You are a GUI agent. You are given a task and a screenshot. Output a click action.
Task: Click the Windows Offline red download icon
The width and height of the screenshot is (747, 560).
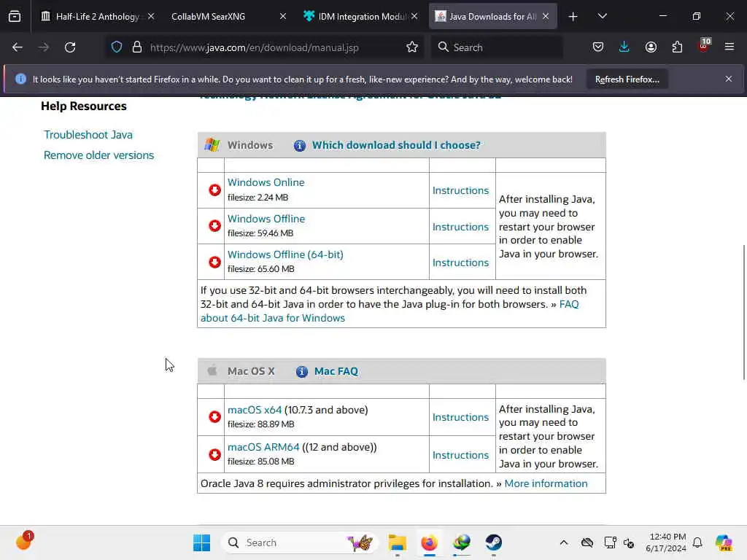tap(214, 226)
